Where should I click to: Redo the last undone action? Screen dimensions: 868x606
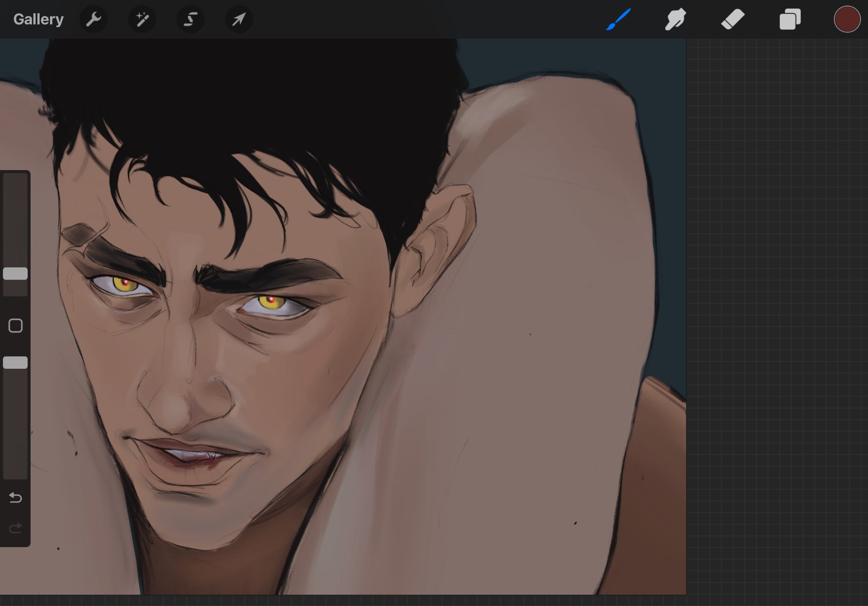tap(16, 528)
